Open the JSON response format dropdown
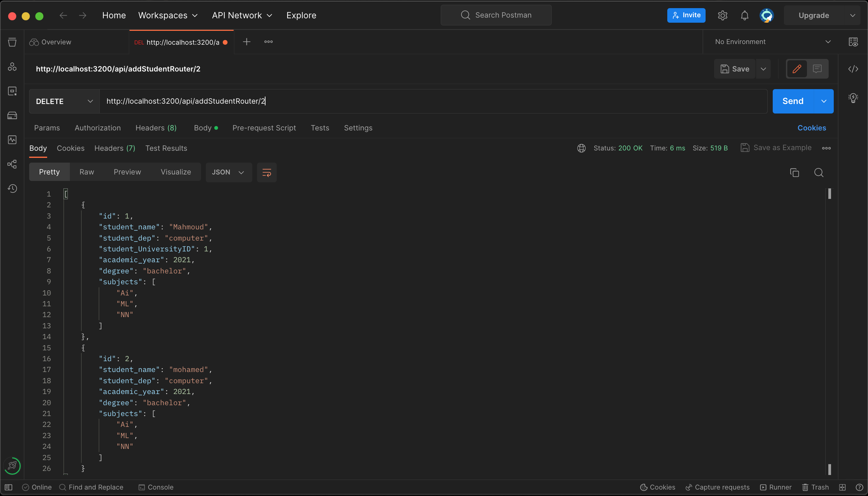 point(229,172)
